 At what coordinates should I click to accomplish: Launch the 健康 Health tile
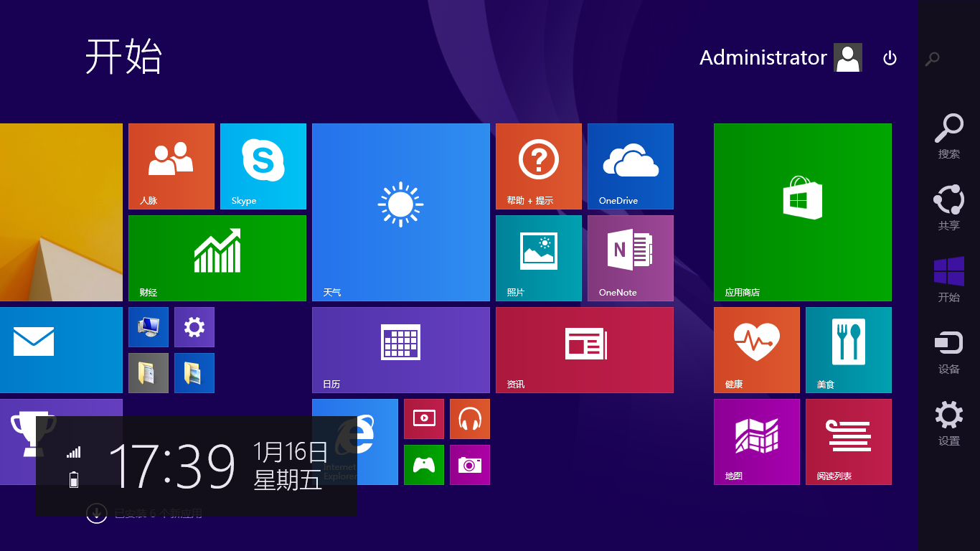point(757,350)
